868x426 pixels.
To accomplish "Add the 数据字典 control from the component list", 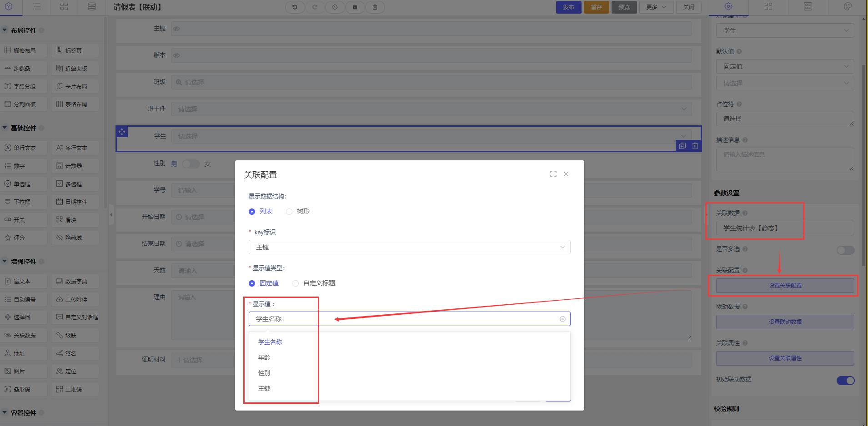I will 75,282.
